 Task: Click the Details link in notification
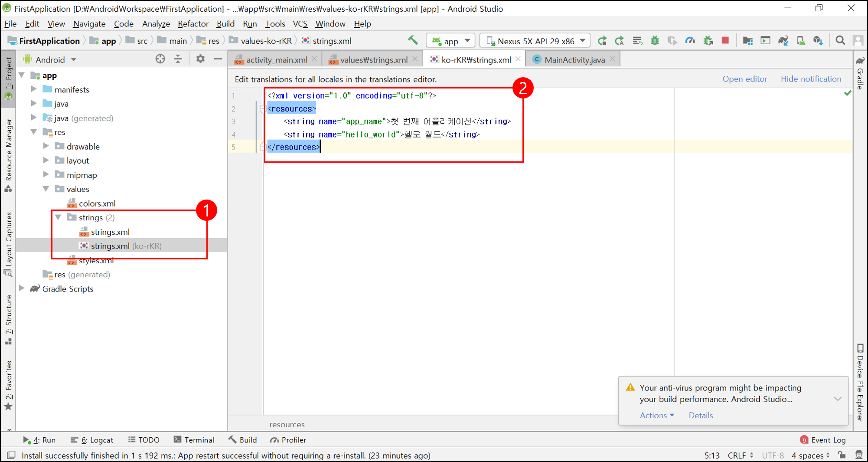pos(701,415)
